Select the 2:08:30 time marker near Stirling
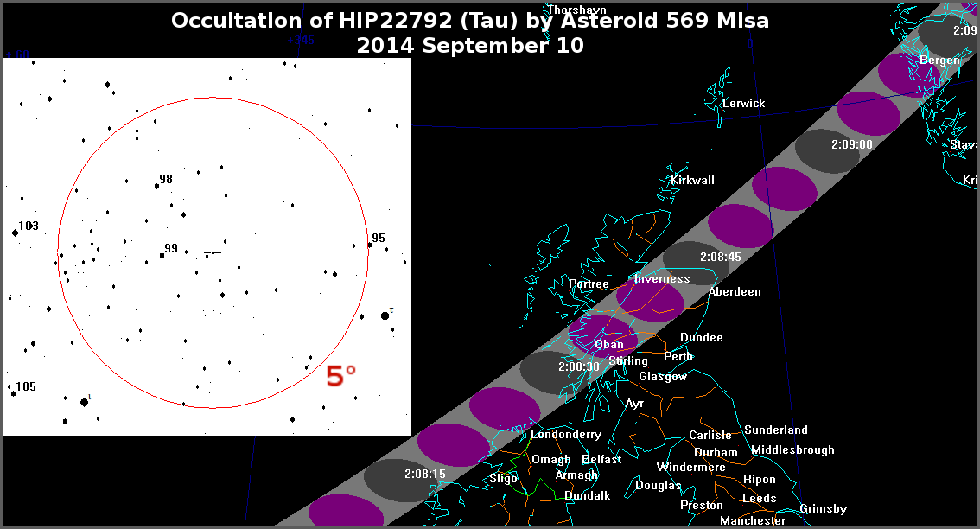The image size is (980, 529). [x=578, y=366]
